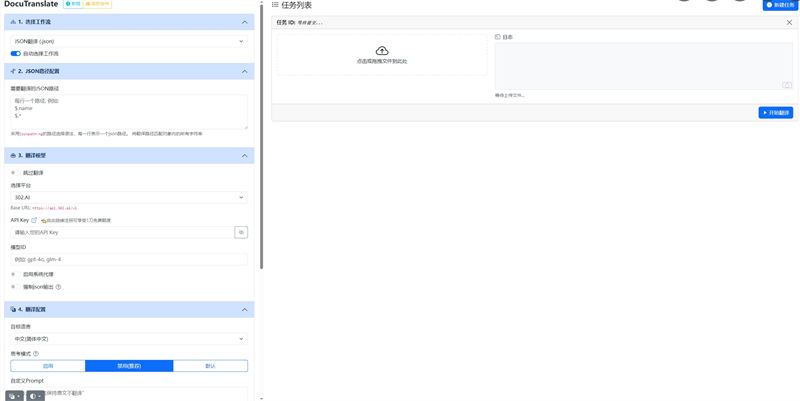Image resolution: width=800 pixels, height=401 pixels.
Task: Collapse the 3. 翻译模型 section
Action: click(246, 155)
